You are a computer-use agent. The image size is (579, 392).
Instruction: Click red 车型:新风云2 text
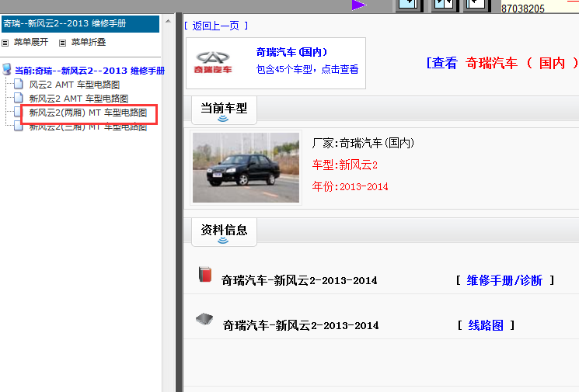pyautogui.click(x=344, y=165)
